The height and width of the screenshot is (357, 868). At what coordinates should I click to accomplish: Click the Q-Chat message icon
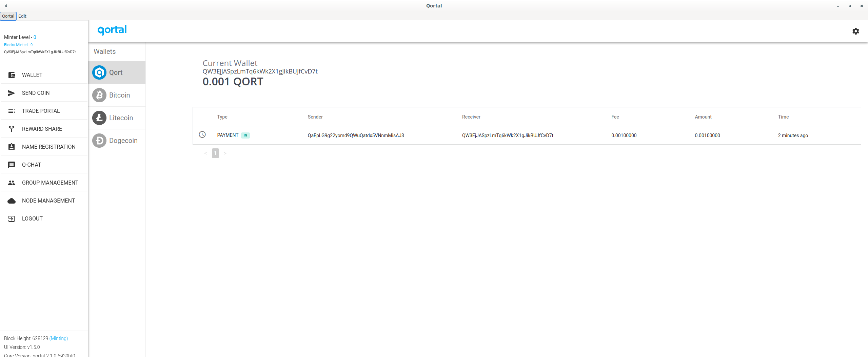pos(12,165)
